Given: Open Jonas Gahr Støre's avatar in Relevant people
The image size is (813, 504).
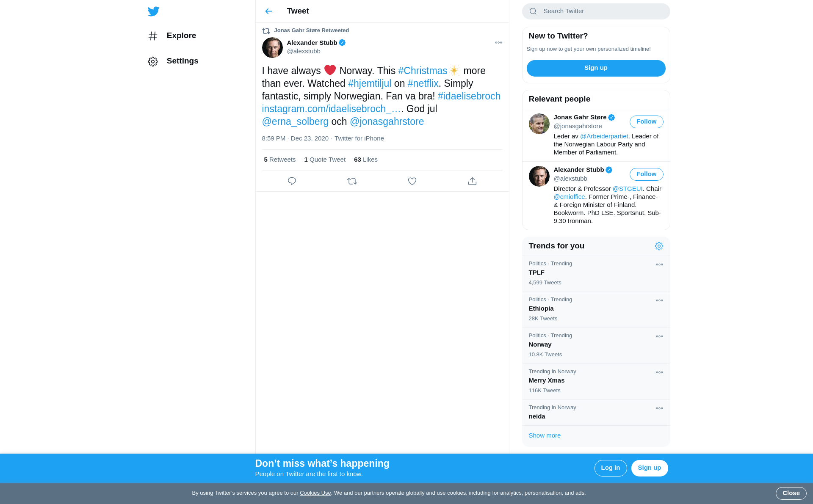Looking at the screenshot, I should (x=539, y=124).
